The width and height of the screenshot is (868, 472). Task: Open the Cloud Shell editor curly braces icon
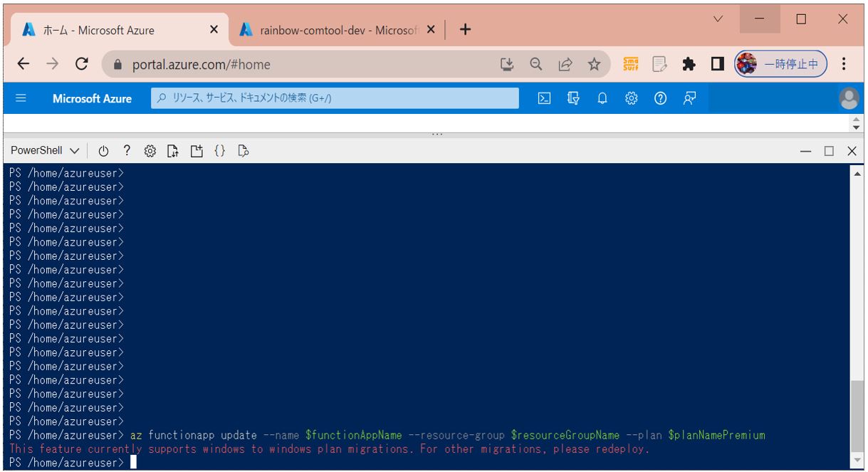coord(219,151)
